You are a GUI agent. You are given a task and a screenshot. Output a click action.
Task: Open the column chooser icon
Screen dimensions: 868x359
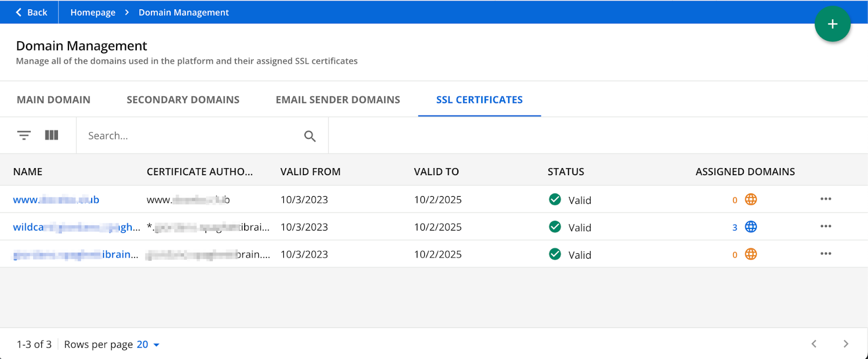pyautogui.click(x=52, y=135)
